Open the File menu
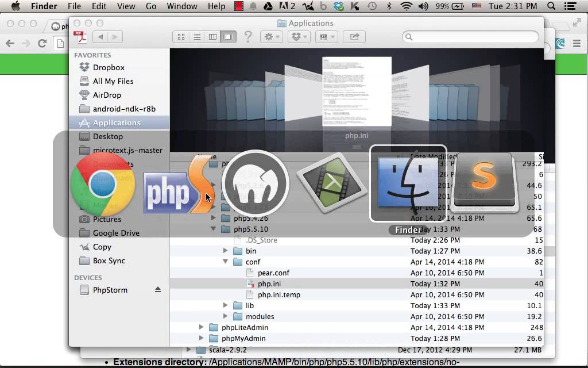588x368 pixels. click(74, 6)
